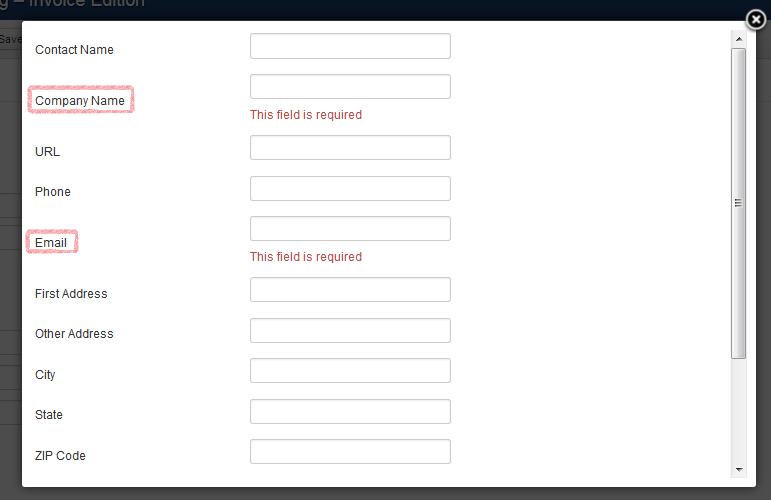Click the Contact Name label
Screen dimensions: 771x500
[74, 50]
